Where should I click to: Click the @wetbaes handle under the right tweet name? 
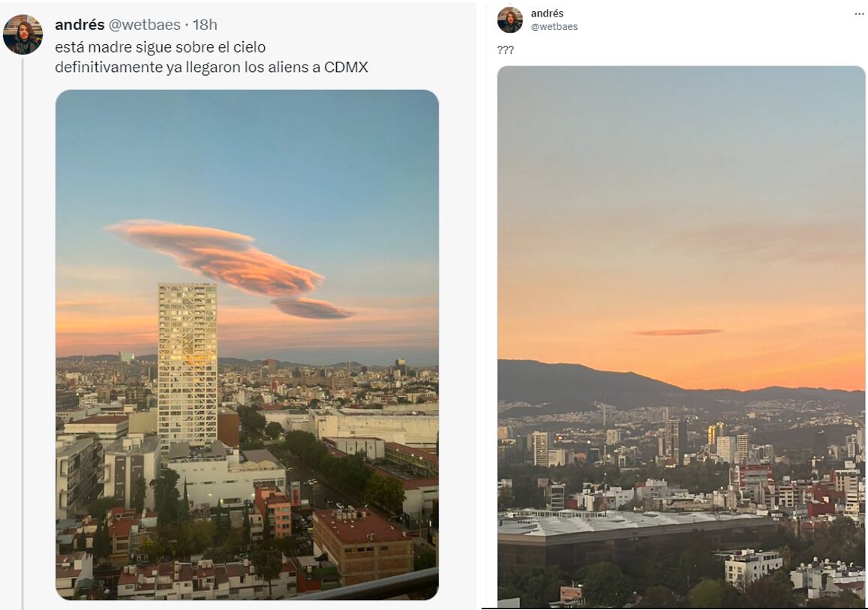(553, 26)
